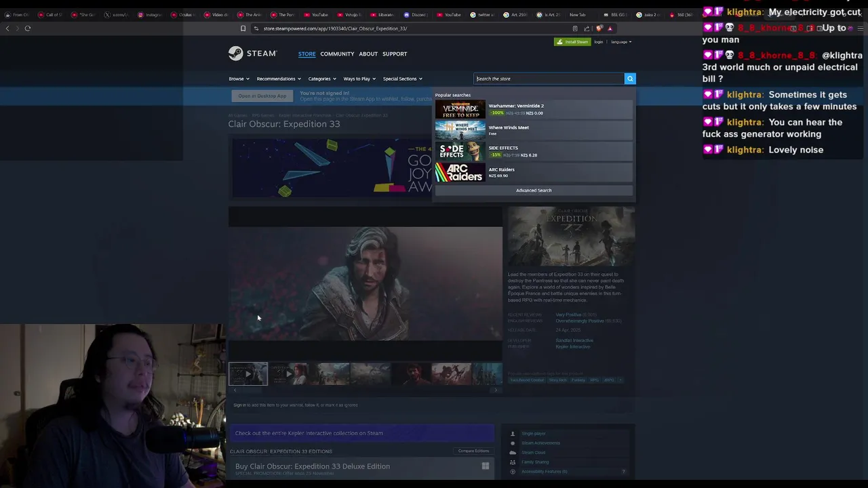
Task: Open the share icon in address bar
Action: tap(587, 28)
